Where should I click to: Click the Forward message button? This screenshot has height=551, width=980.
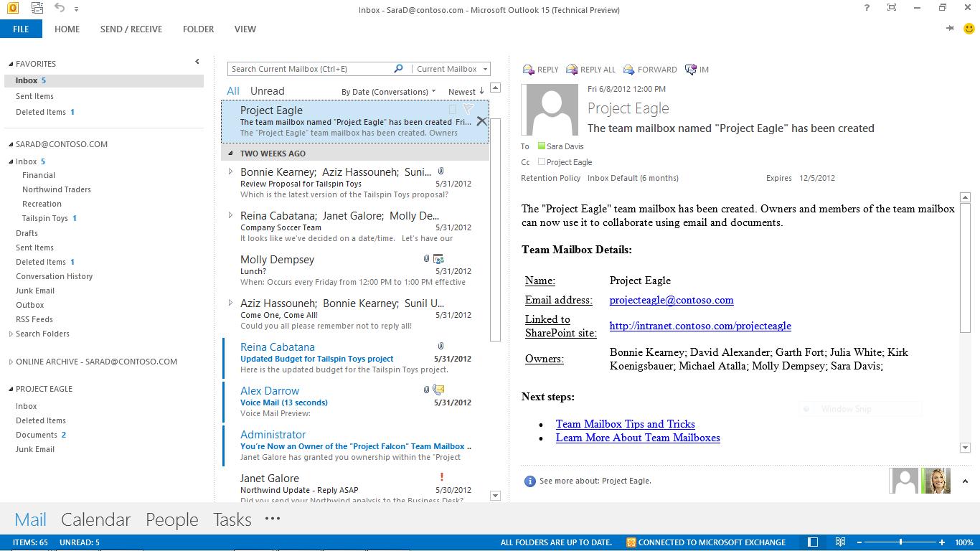[x=650, y=70]
